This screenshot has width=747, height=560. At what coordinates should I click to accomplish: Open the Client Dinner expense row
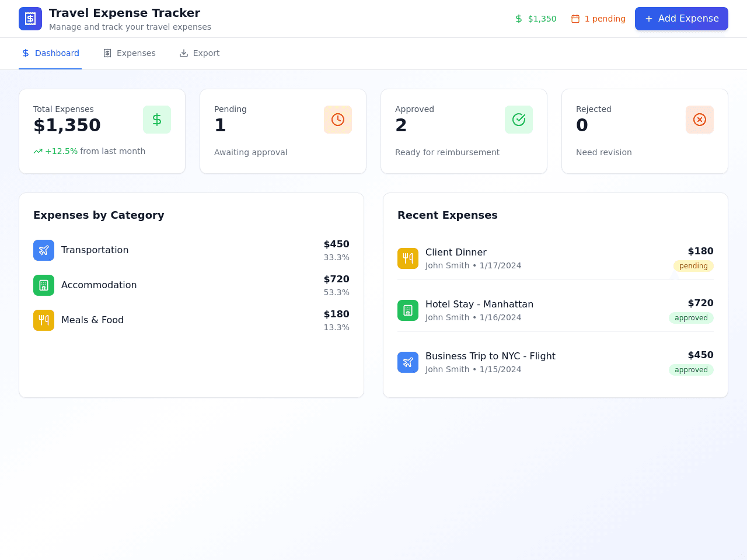pos(556,258)
